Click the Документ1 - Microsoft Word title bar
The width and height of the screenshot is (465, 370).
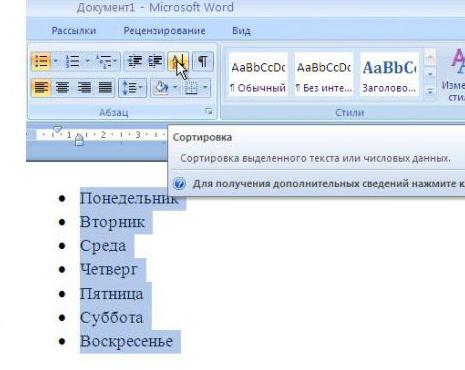(x=155, y=7)
